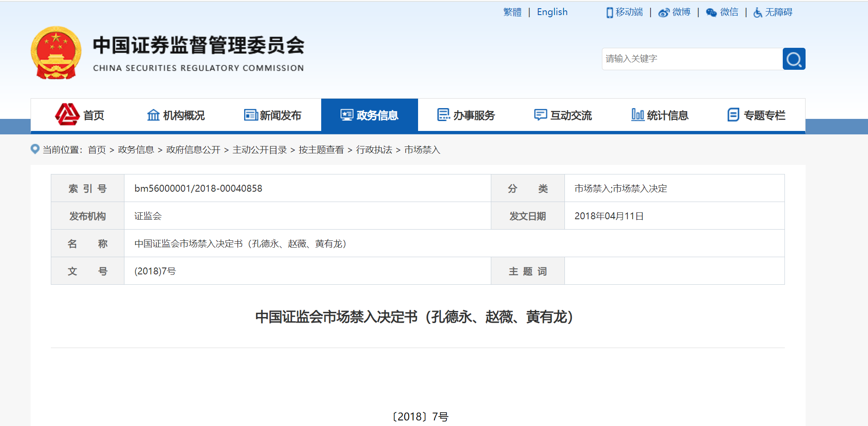Screen dimensions: 868x426
Task: Click the document icon beside 专题专栏
Action: [733, 115]
